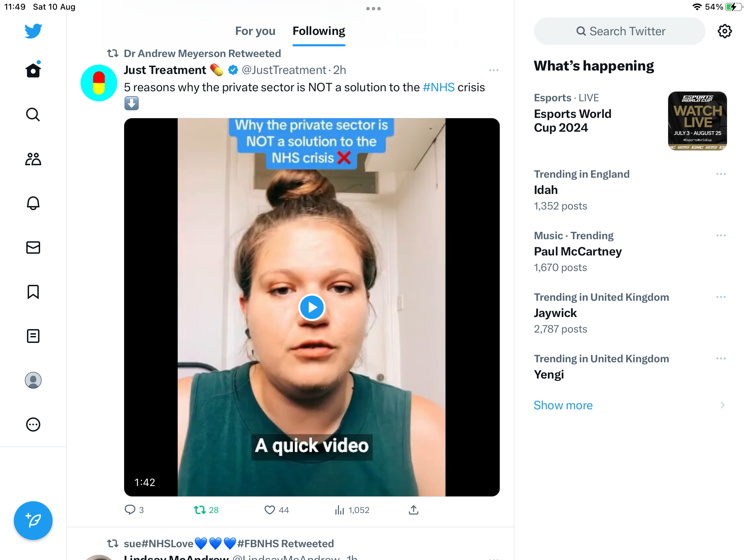This screenshot has width=747, height=560.
Task: Open sue#NHSLove Retweeted label
Action: tap(229, 543)
